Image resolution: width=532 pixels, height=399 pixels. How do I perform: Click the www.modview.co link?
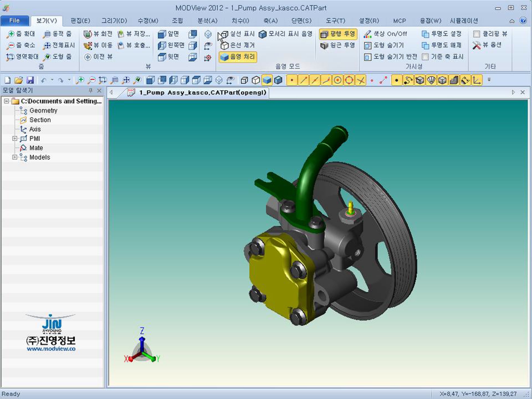pos(51,349)
